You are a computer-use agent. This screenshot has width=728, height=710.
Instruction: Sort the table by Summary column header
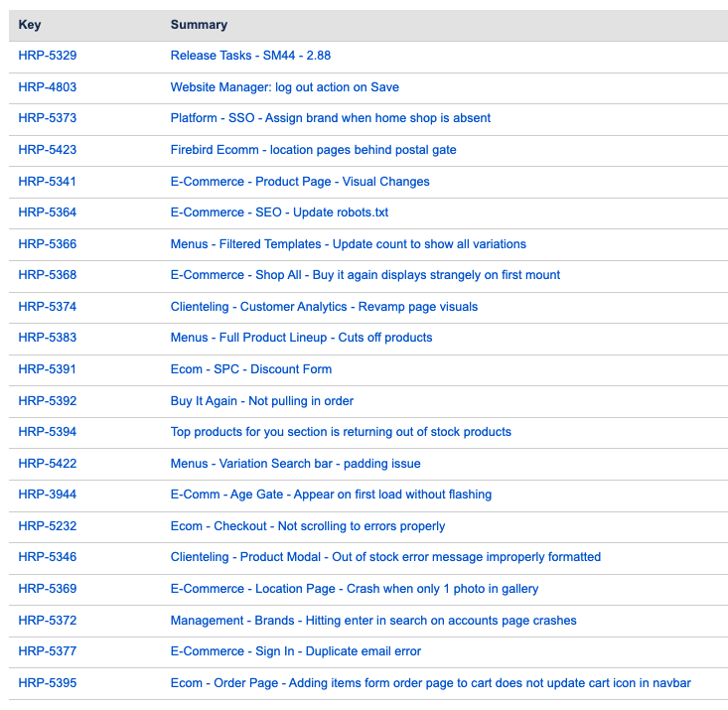tap(199, 25)
